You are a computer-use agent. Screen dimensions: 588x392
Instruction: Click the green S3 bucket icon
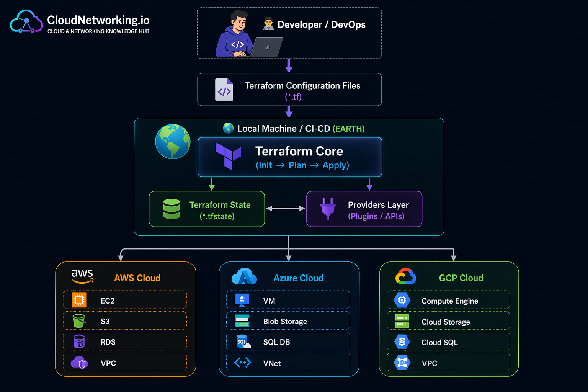[79, 321]
